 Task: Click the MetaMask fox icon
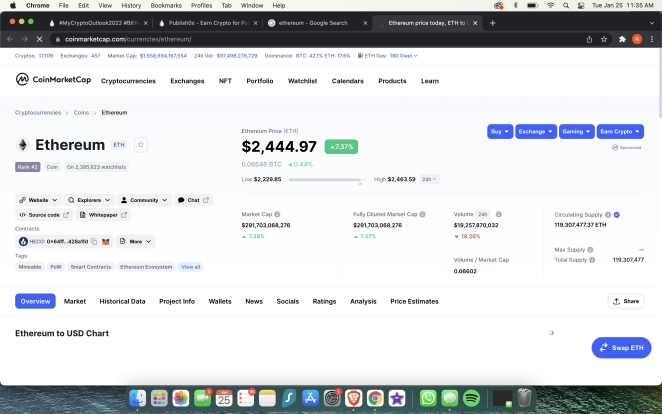(106, 241)
